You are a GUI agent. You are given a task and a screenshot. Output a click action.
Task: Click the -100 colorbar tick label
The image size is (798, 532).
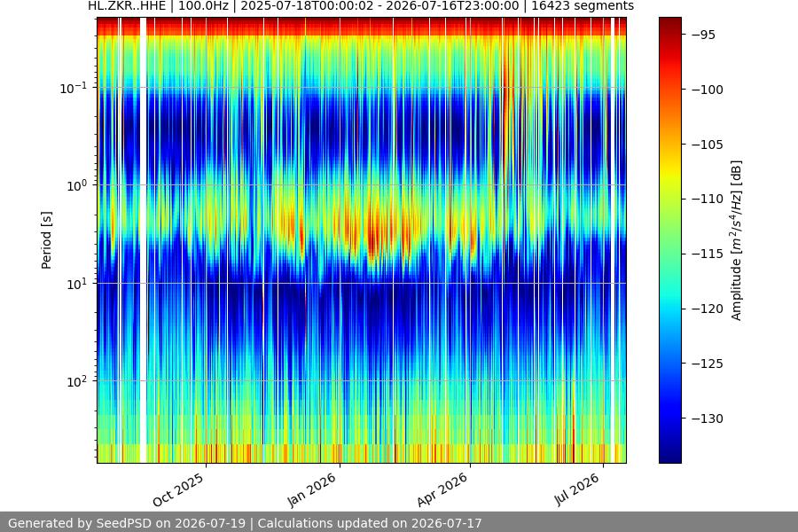pos(707,90)
